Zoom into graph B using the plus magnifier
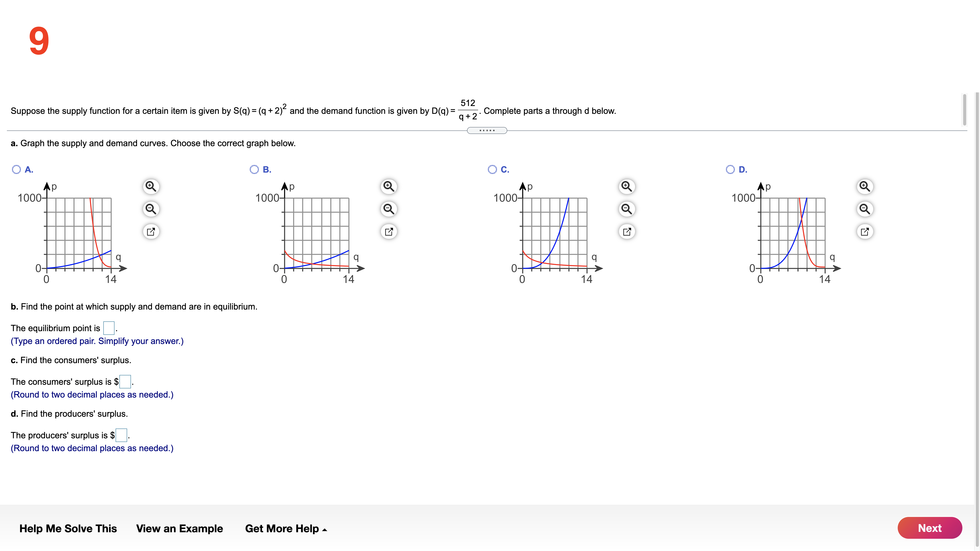The width and height of the screenshot is (980, 551). pyautogui.click(x=388, y=187)
